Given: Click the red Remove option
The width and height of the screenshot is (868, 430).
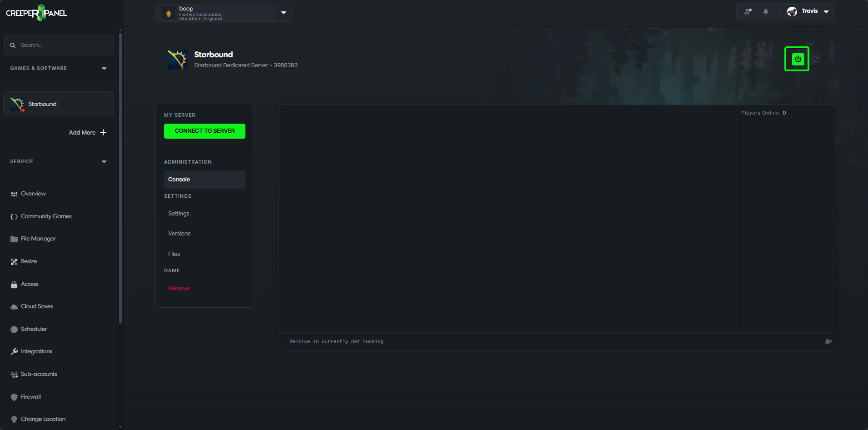Looking at the screenshot, I should coord(179,288).
